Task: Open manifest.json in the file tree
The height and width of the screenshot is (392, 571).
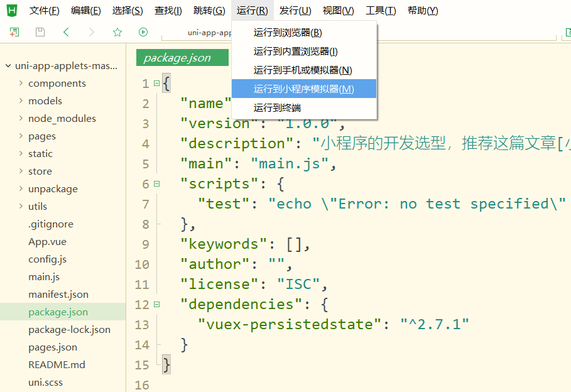Action: [58, 294]
